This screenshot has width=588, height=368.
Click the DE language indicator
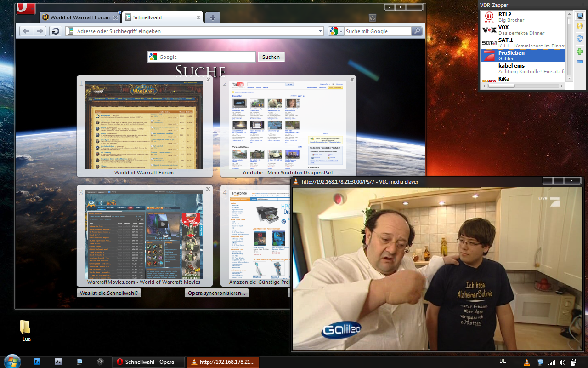pos(503,362)
